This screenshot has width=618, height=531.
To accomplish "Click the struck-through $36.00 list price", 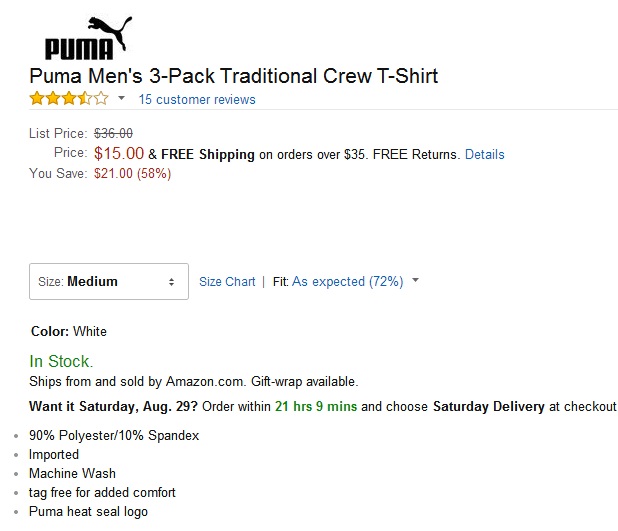I will pos(113,133).
